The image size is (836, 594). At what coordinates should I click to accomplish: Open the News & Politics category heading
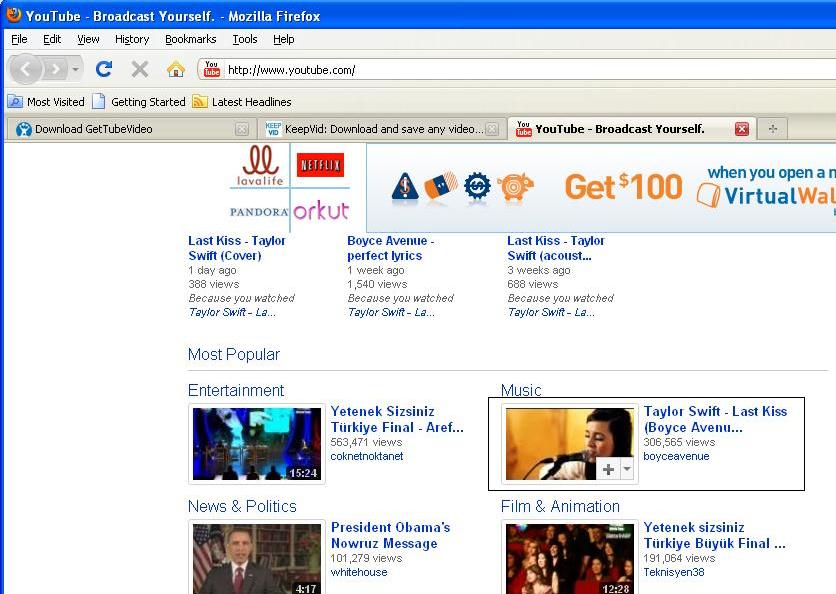click(x=242, y=506)
